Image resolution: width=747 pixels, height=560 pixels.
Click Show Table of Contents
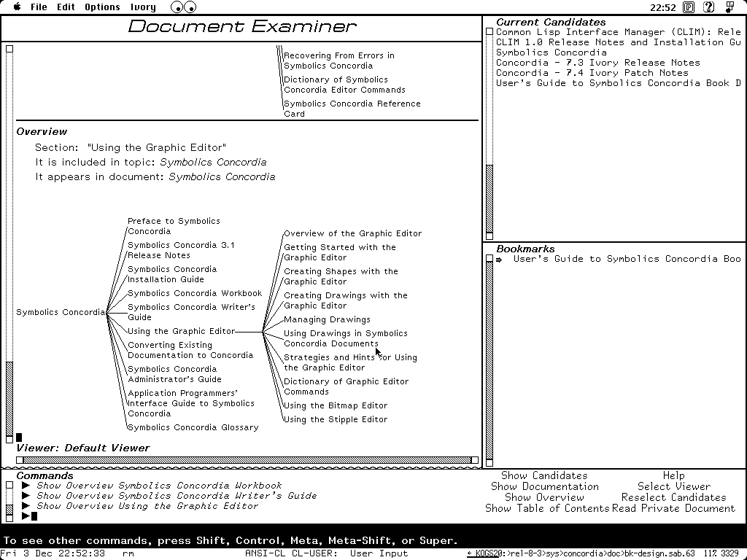coord(547,508)
